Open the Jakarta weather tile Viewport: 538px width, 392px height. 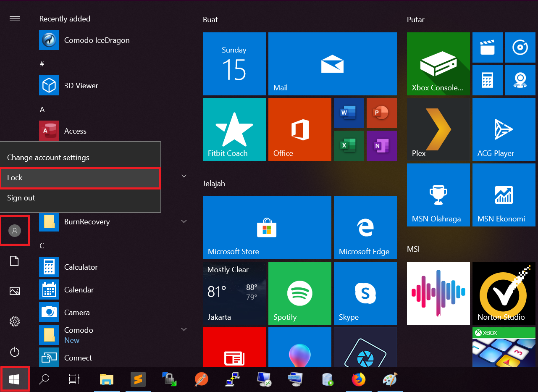click(x=234, y=293)
